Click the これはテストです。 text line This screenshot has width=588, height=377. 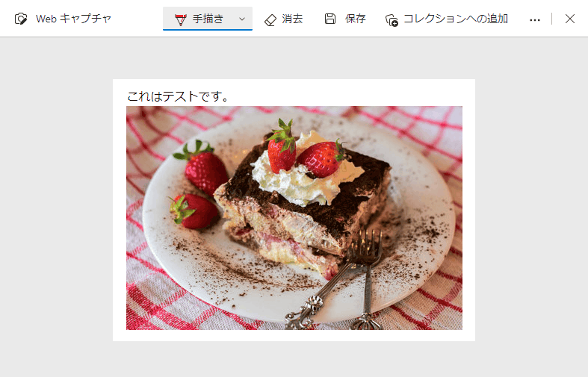point(178,97)
